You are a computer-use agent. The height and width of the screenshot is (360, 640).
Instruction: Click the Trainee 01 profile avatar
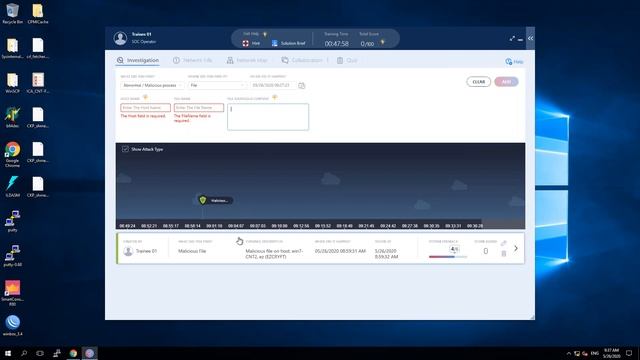(x=120, y=38)
